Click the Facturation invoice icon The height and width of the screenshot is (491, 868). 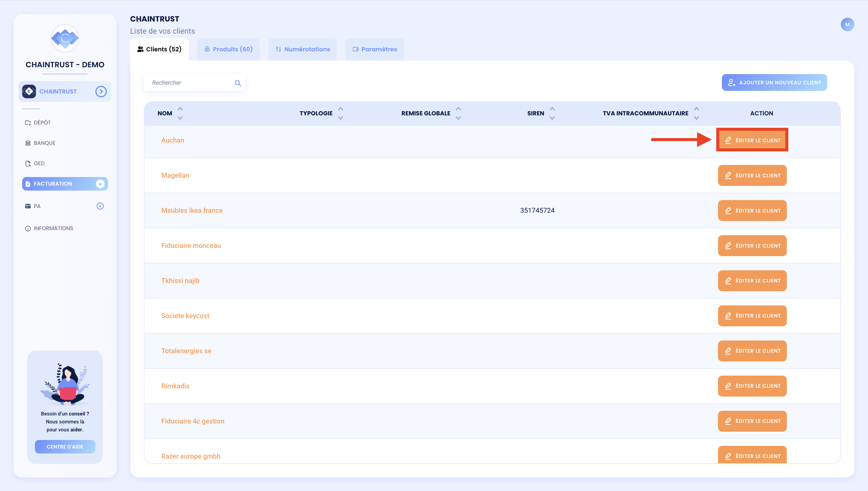[x=28, y=184]
